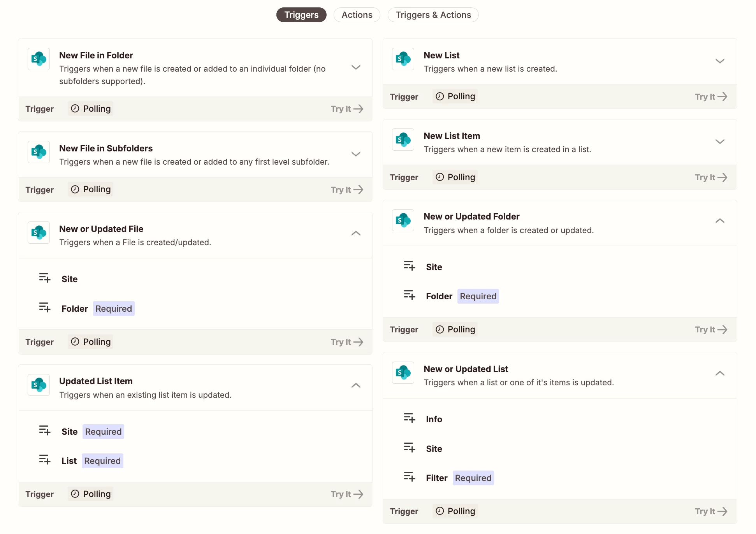The height and width of the screenshot is (534, 756).
Task: Expand the New List Item card
Action: 720,141
